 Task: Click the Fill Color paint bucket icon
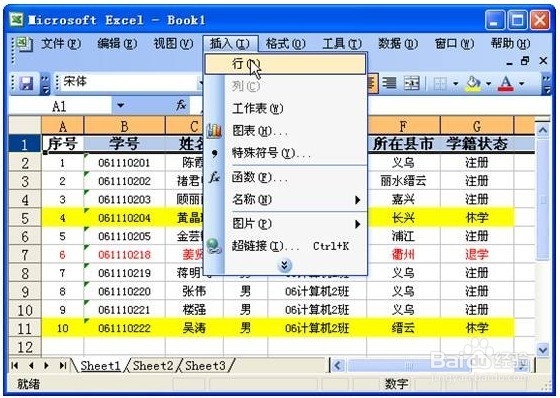click(x=472, y=84)
